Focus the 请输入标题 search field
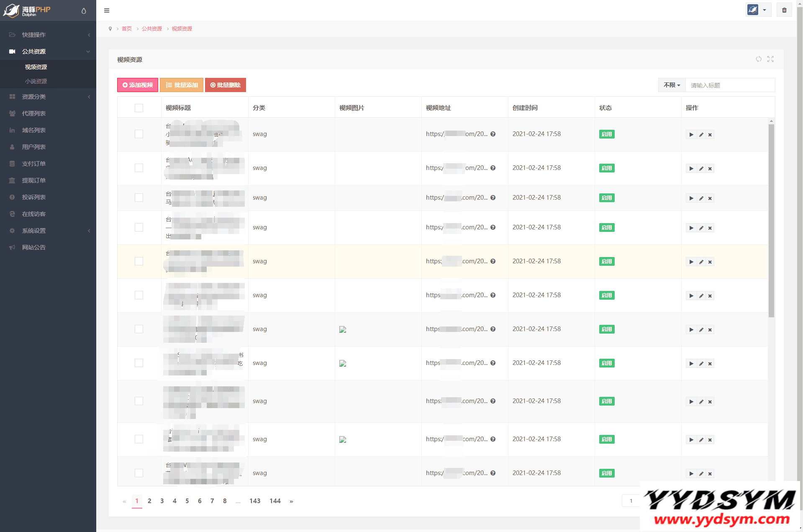The width and height of the screenshot is (803, 532). click(730, 85)
